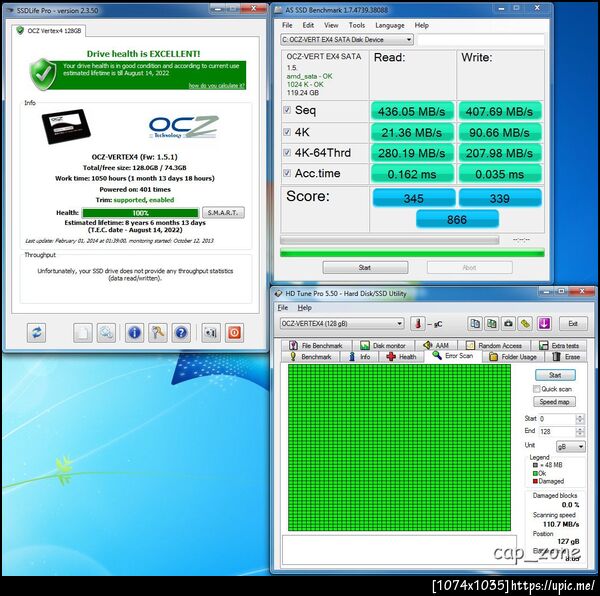Screen dimensions: 600x596
Task: Switch to the Random Access tab
Action: coord(494,345)
